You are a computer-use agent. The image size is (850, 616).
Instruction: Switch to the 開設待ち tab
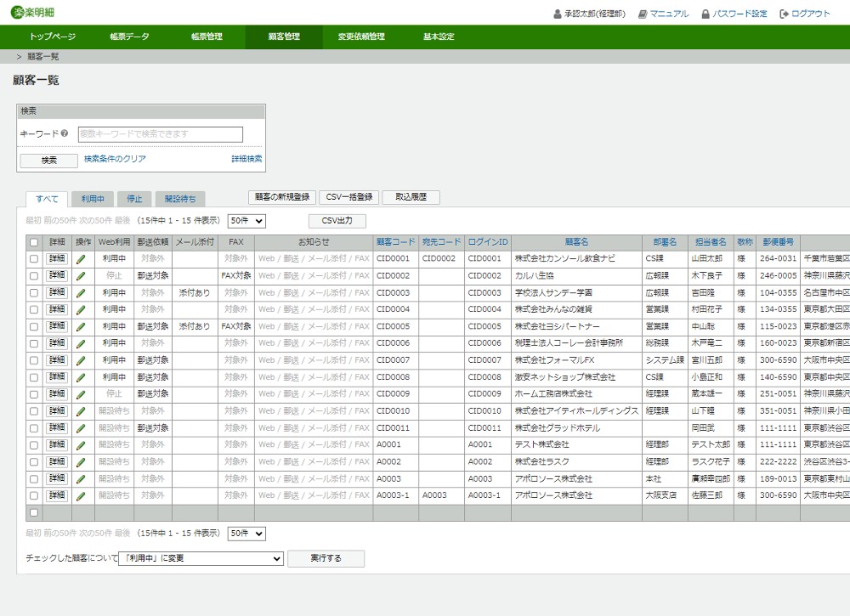click(x=179, y=199)
